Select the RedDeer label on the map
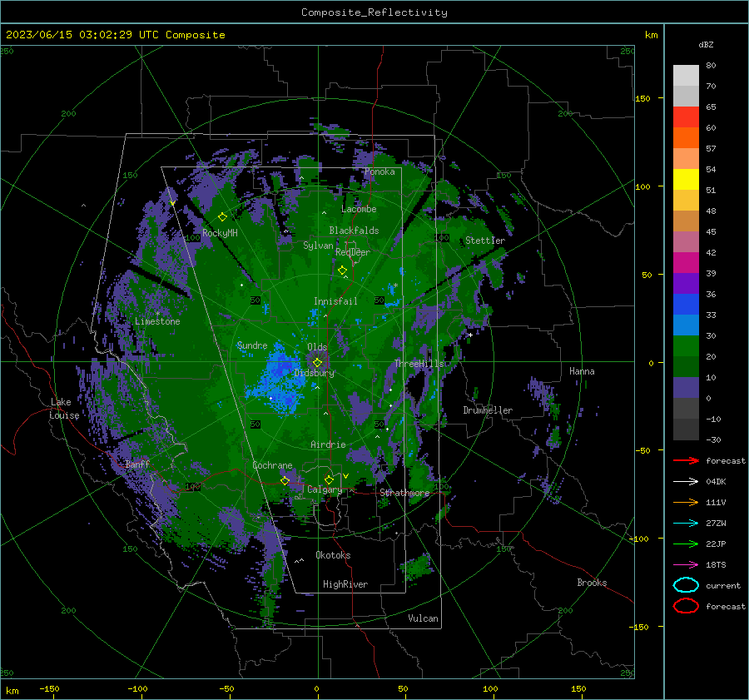Viewport: 749px width, 700px height. pos(353,252)
